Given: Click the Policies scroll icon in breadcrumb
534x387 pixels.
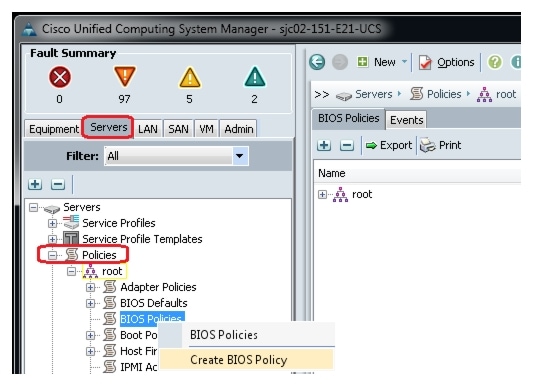Looking at the screenshot, I should click(x=417, y=94).
